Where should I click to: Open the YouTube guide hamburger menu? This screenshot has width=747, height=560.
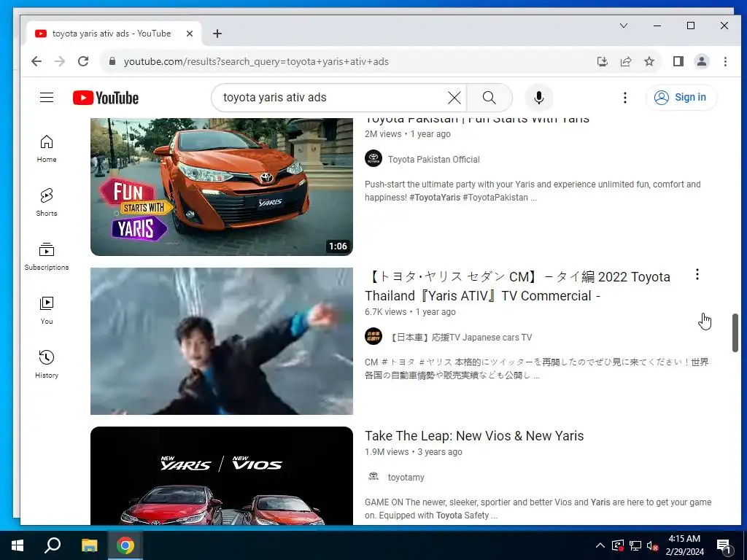(47, 98)
